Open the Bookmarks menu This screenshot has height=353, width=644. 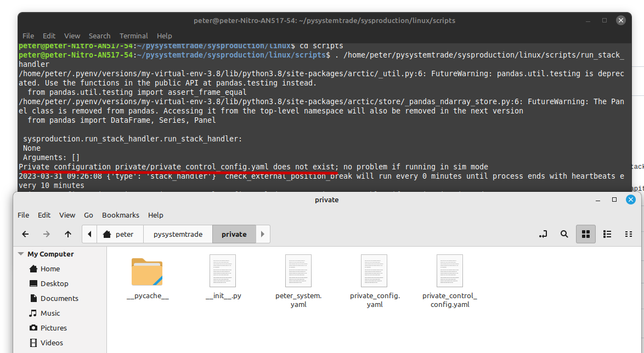(120, 215)
